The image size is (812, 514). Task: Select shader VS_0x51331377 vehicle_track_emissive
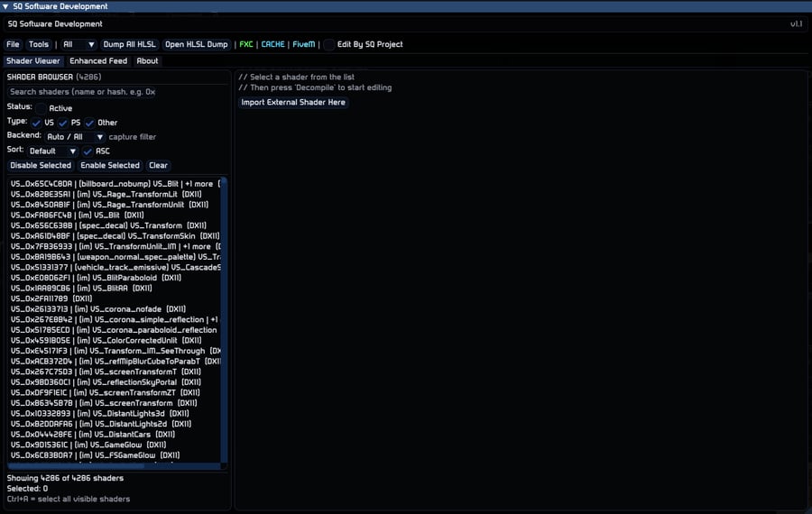pyautogui.click(x=115, y=267)
